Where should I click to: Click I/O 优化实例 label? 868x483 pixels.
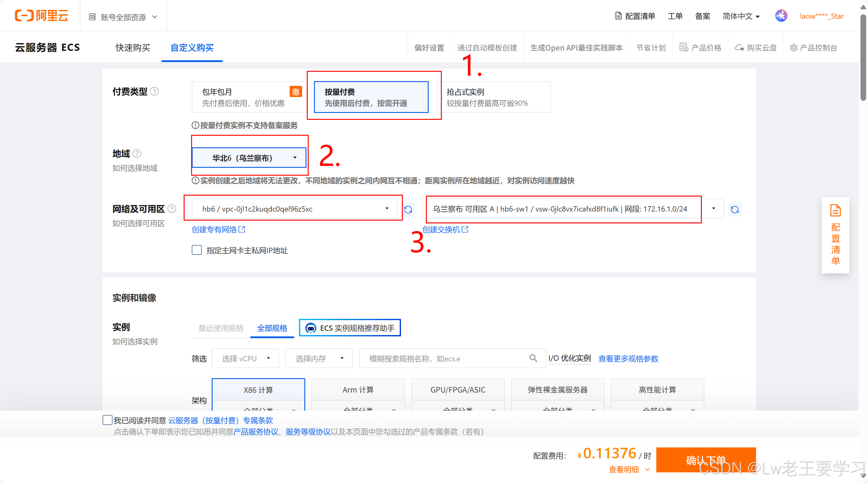point(569,358)
